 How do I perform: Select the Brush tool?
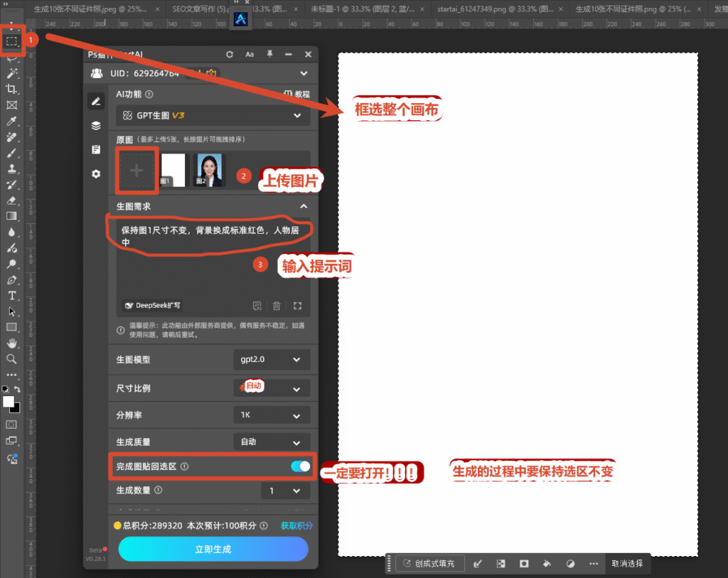[11, 153]
